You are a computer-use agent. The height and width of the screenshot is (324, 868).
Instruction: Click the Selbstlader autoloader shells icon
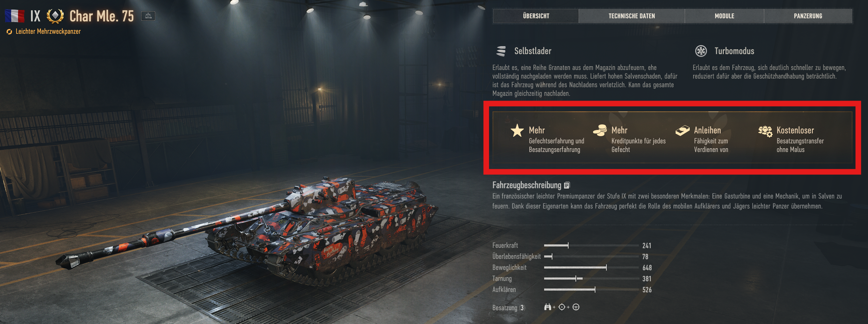[x=501, y=51]
